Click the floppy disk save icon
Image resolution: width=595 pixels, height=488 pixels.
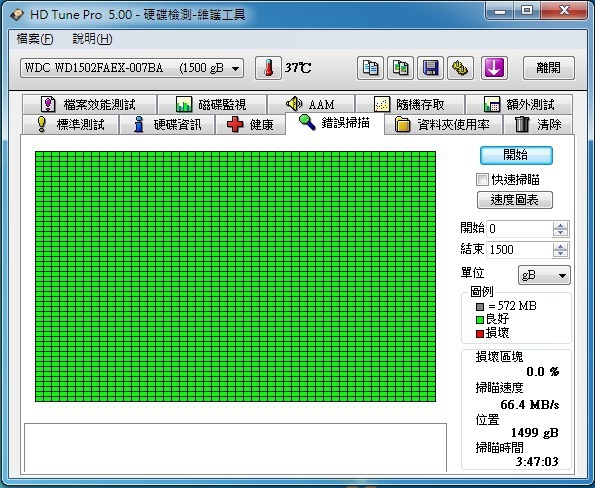coord(430,68)
